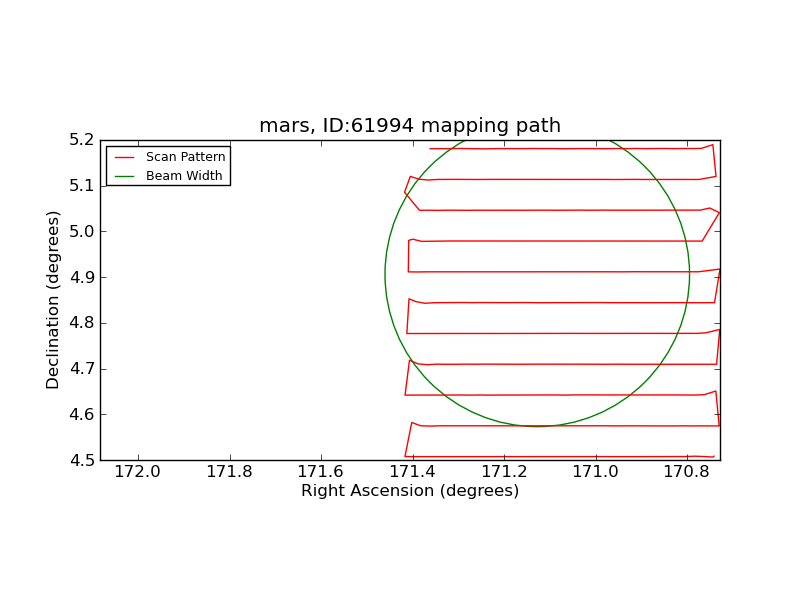
Task: Click the y-axis tick label 4.6
Action: [82, 414]
